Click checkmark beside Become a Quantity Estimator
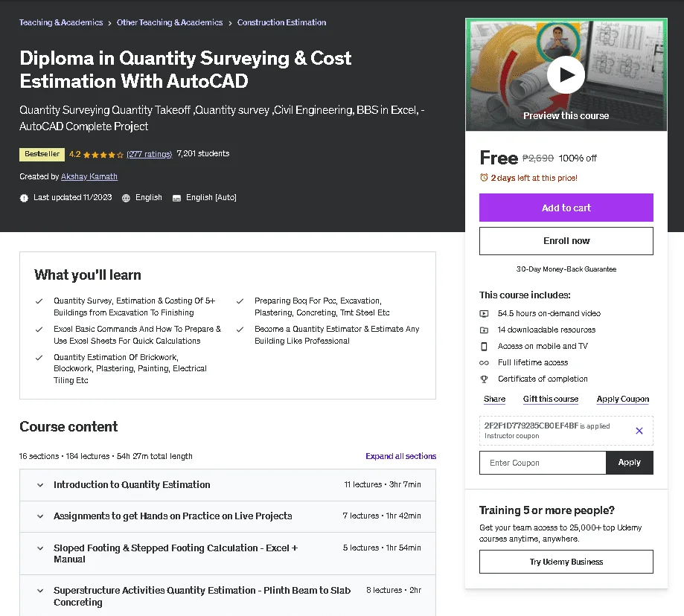 pos(240,330)
